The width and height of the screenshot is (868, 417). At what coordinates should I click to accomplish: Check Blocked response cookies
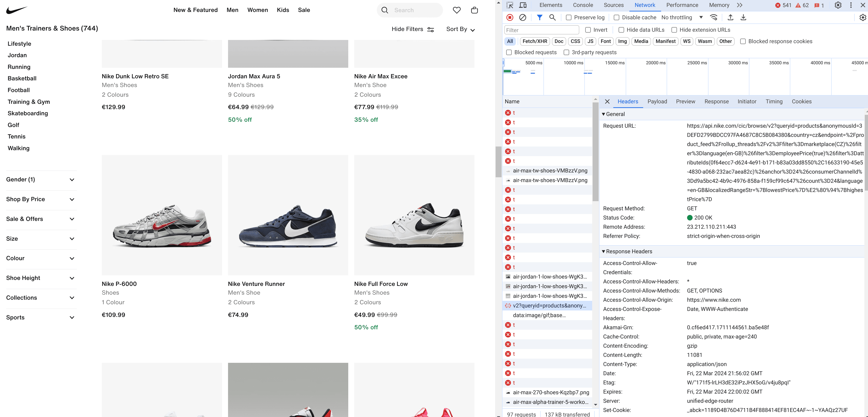pyautogui.click(x=743, y=41)
